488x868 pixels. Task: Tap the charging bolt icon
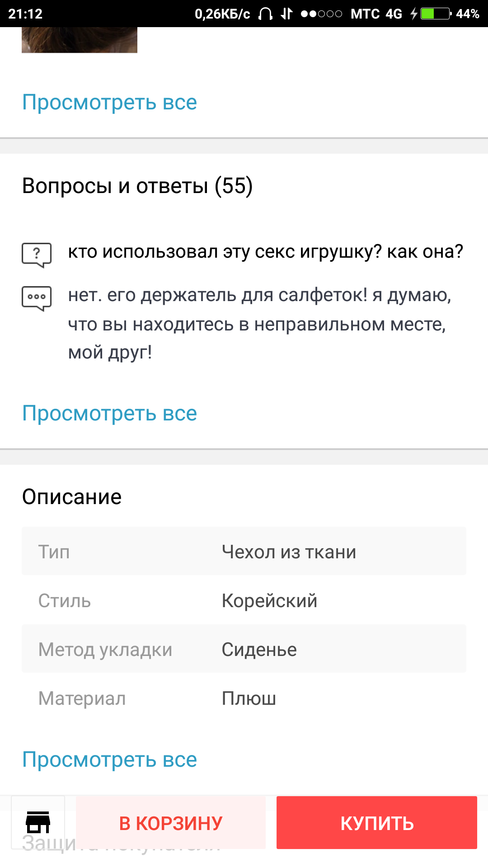tap(413, 14)
